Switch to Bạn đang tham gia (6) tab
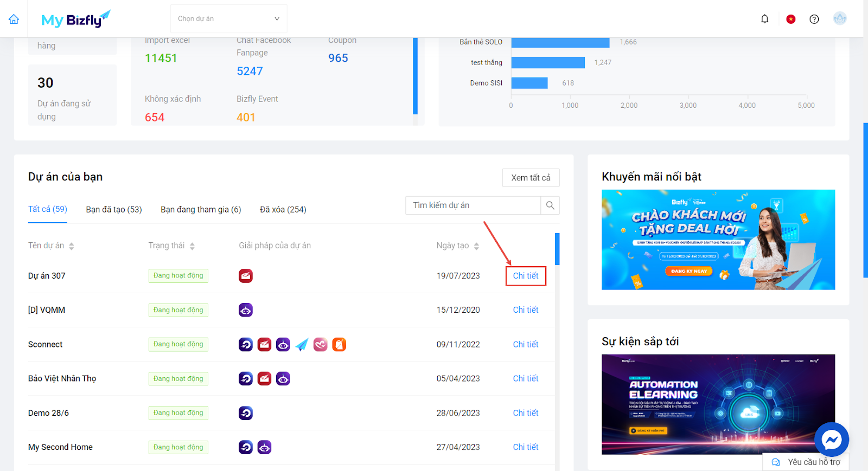 tap(201, 210)
